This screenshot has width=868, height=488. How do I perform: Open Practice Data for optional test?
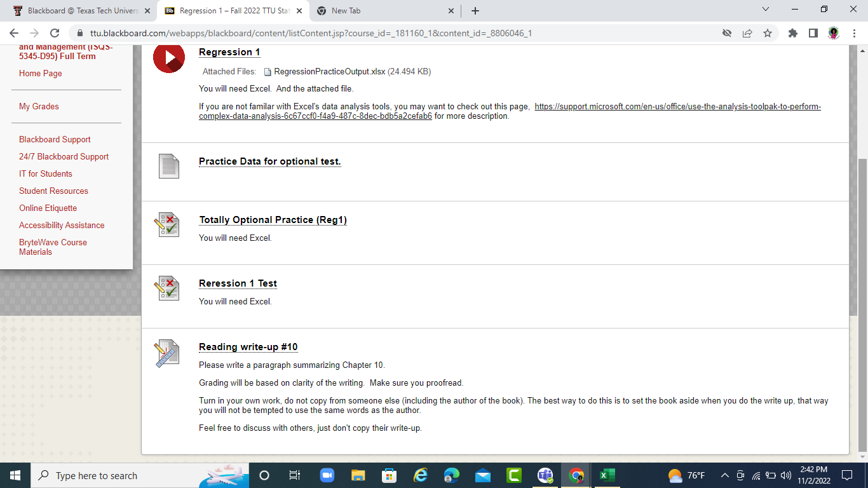click(270, 161)
